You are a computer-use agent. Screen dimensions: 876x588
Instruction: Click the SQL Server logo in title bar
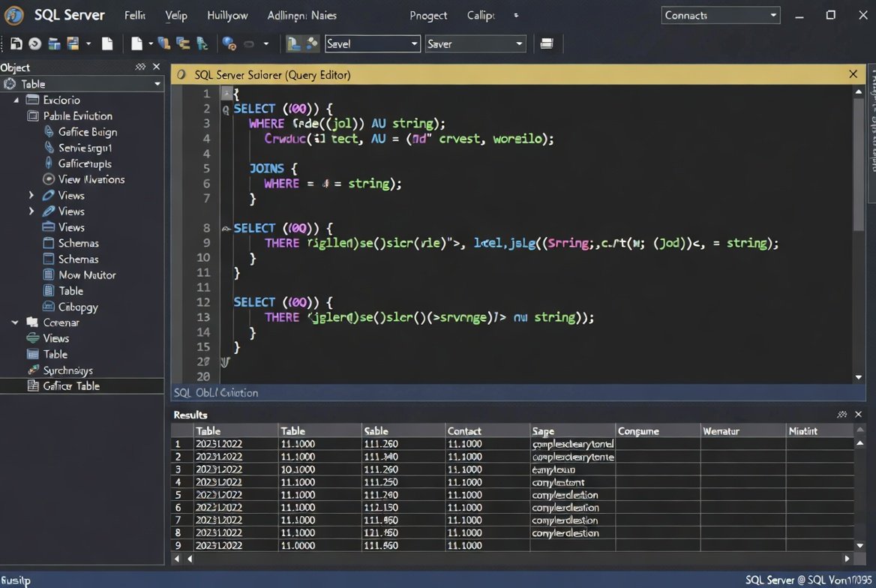click(x=14, y=15)
